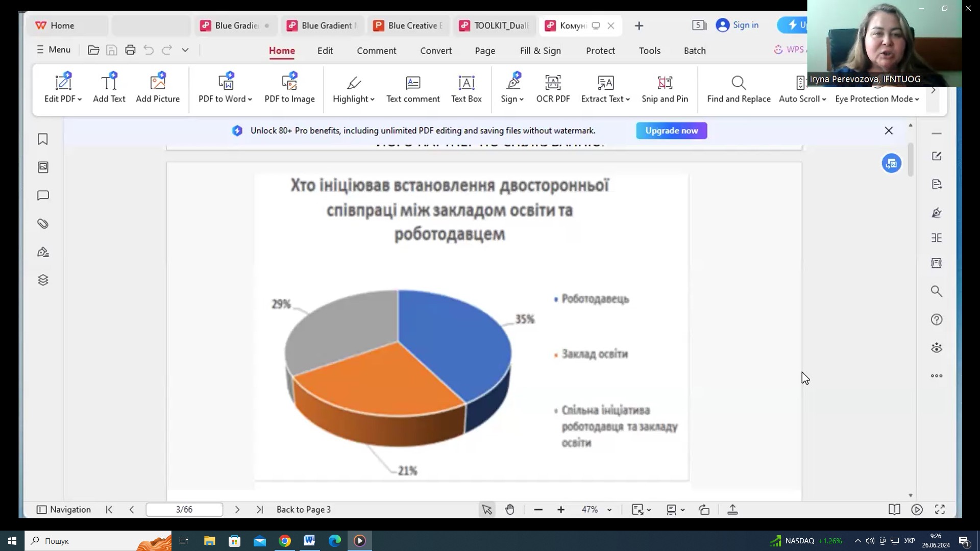Viewport: 980px width, 551px height.
Task: Click Back to Page 3 link
Action: [303, 509]
